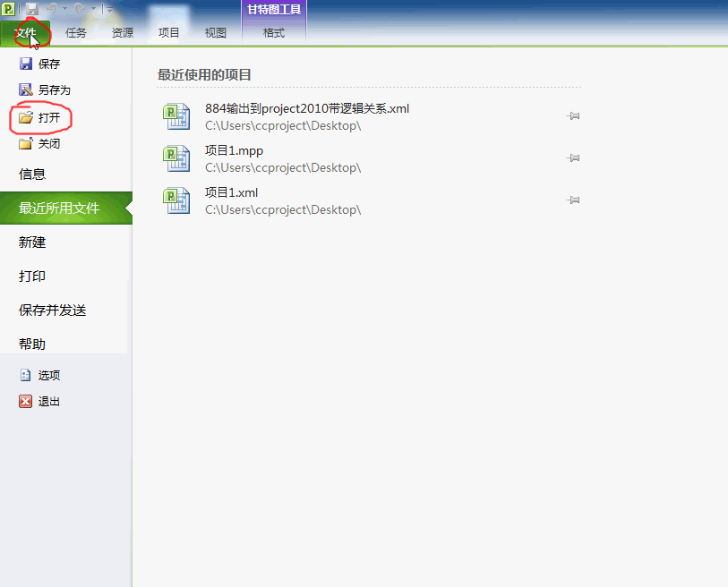The width and height of the screenshot is (728, 587).
Task: Open recent file 项目1.xml
Action: [231, 192]
